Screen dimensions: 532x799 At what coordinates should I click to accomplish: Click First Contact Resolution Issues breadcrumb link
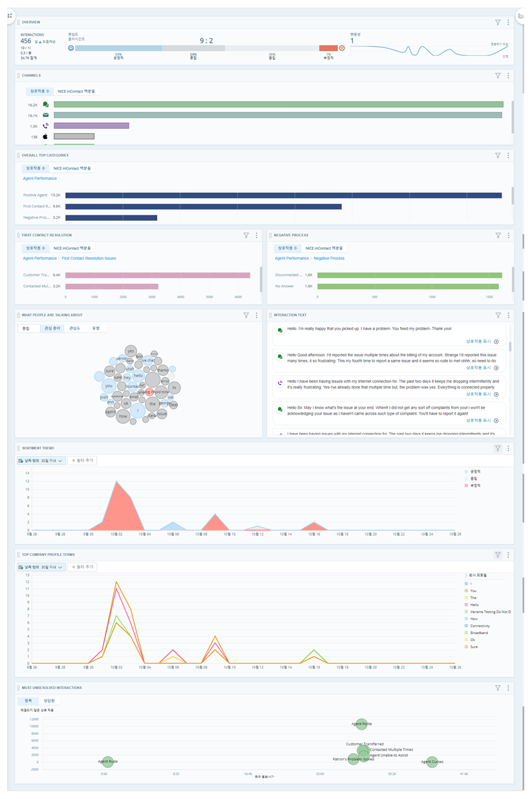[89, 258]
